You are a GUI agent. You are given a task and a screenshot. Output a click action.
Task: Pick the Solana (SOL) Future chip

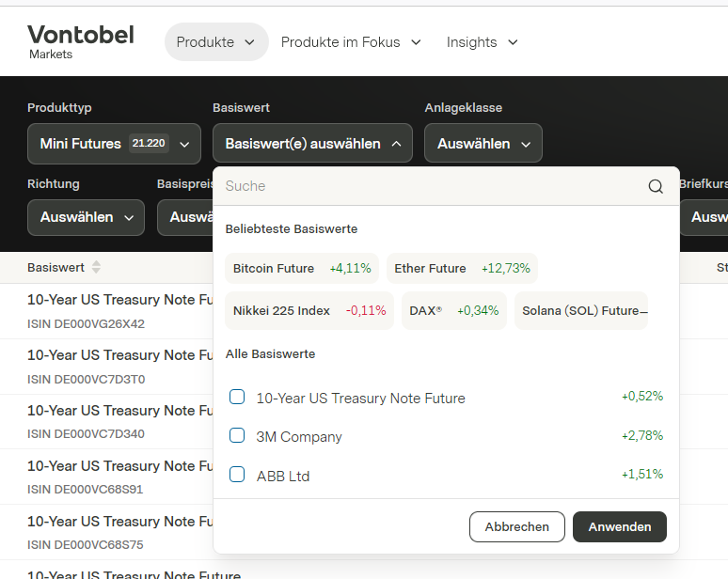(x=580, y=311)
